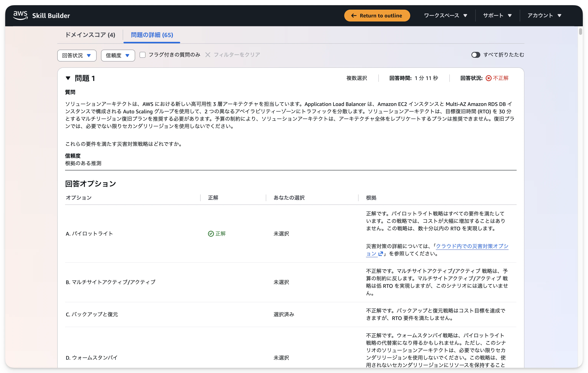
Task: Click the 正解 column header
Action: [213, 198]
